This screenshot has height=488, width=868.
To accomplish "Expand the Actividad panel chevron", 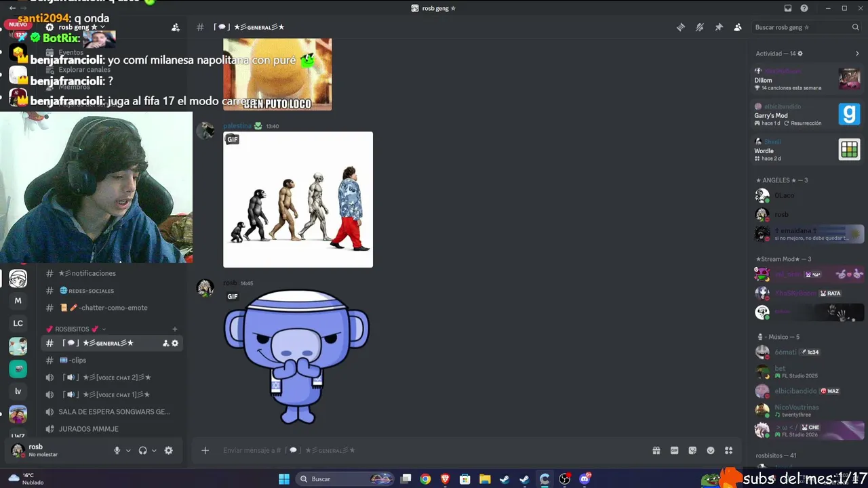I will 857,54.
